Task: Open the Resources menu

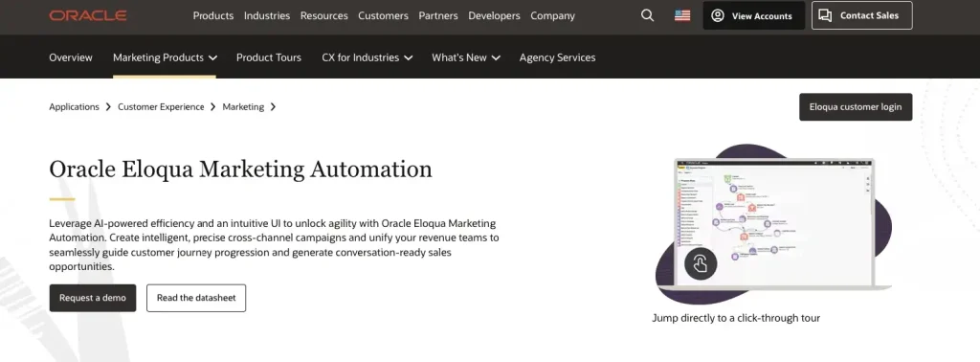Action: (323, 15)
